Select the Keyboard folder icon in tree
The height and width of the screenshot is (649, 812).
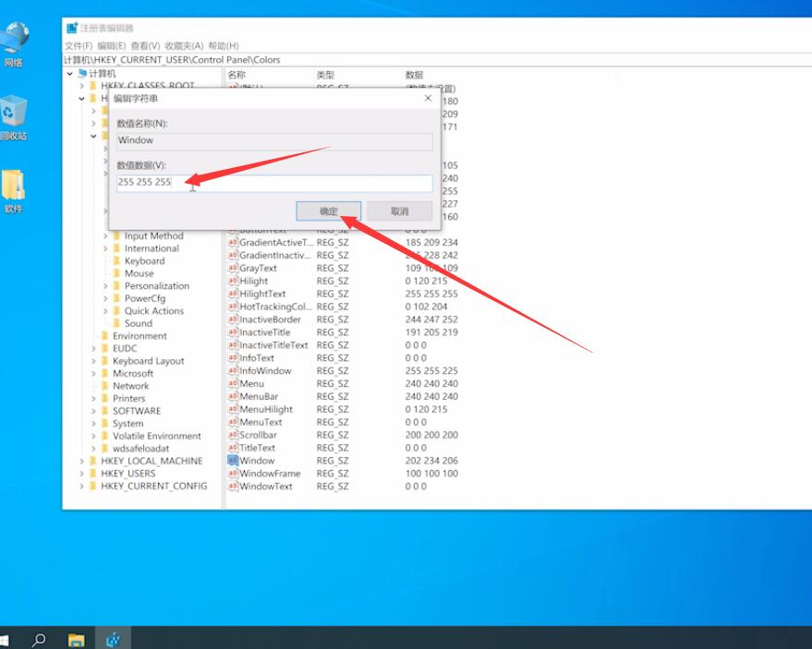pyautogui.click(x=116, y=261)
